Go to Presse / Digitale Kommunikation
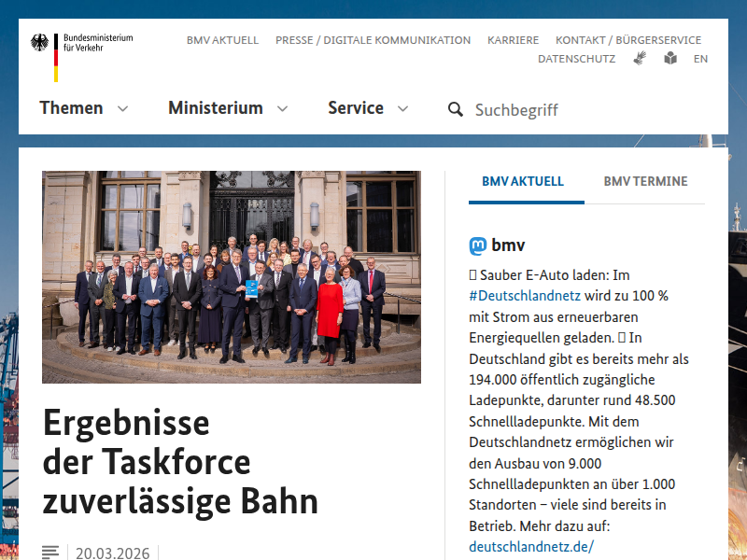This screenshot has width=747, height=560. [373, 40]
